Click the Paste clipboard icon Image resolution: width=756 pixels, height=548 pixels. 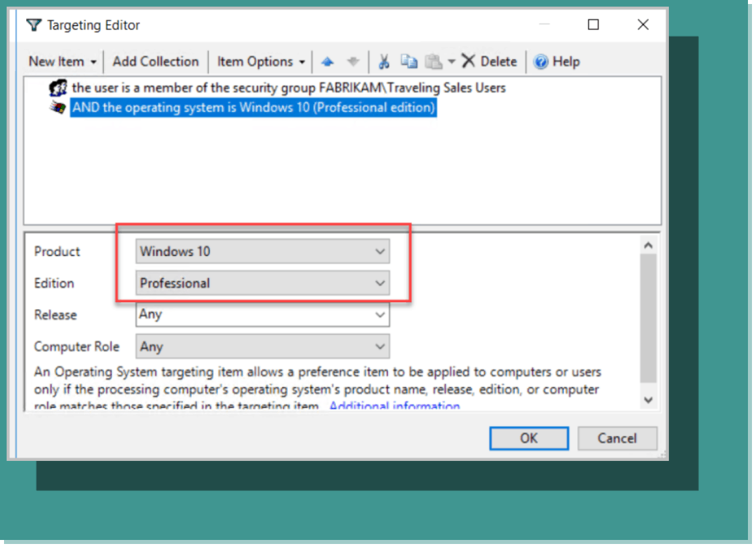click(434, 62)
